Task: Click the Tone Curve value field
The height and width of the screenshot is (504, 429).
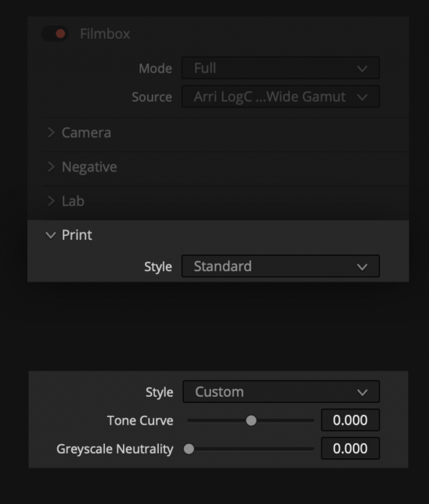Action: click(350, 421)
